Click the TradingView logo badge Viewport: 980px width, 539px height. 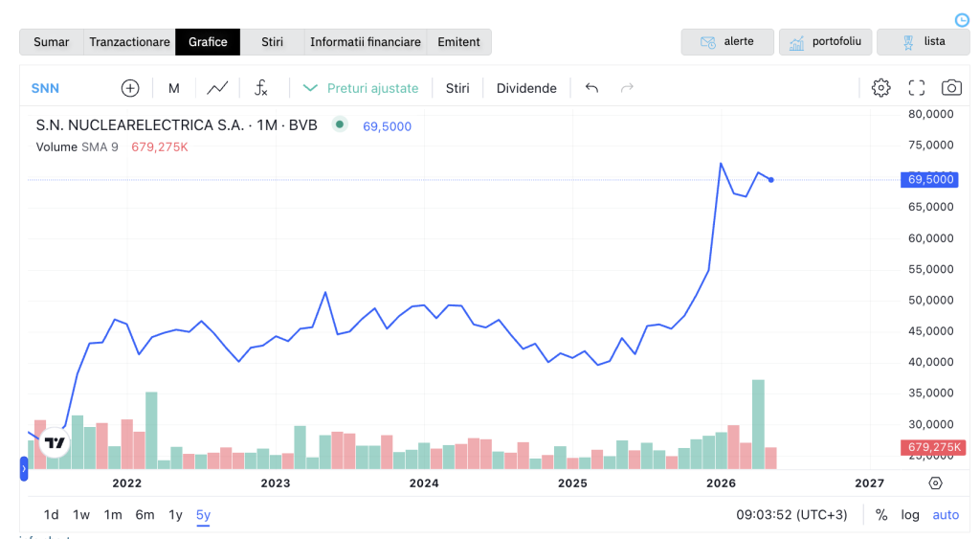(55, 442)
